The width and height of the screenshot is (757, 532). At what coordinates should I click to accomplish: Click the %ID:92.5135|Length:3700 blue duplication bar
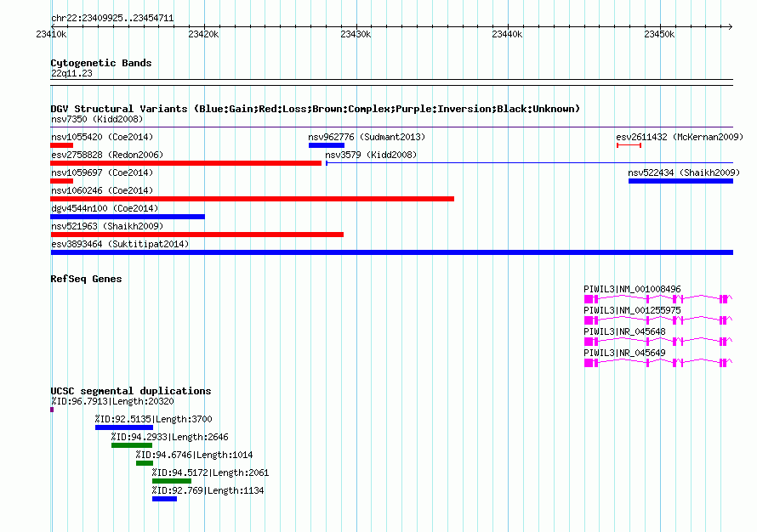tap(124, 427)
